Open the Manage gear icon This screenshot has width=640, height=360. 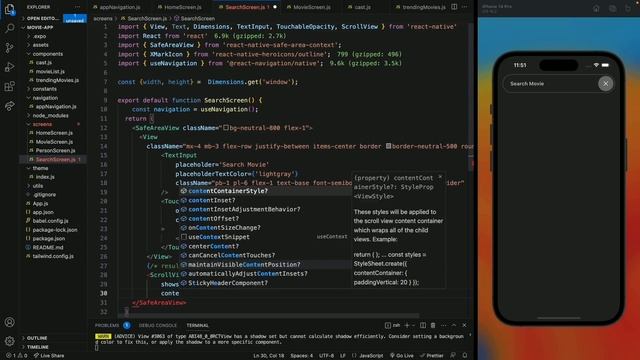9,340
